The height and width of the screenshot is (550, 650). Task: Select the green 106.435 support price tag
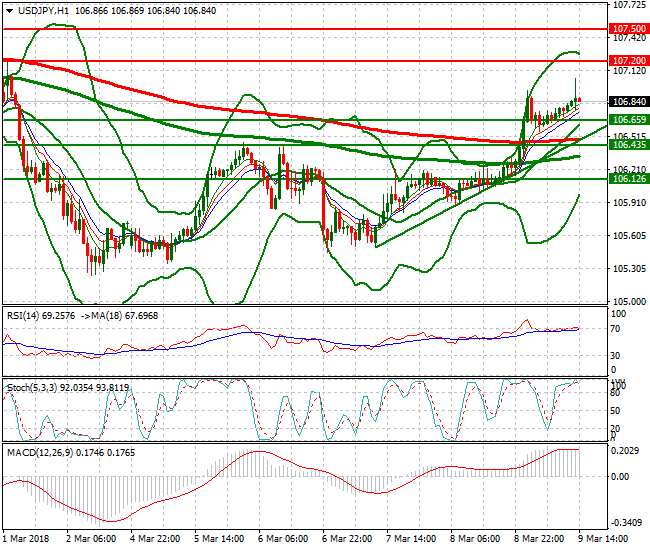(627, 145)
